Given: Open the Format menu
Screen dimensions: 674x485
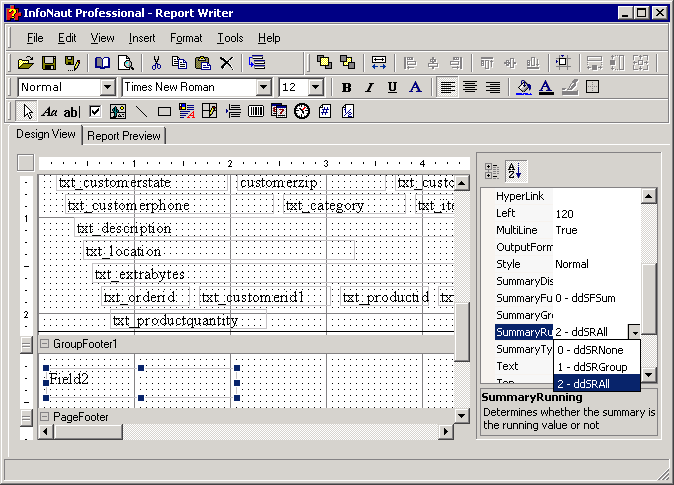Looking at the screenshot, I should [x=186, y=38].
